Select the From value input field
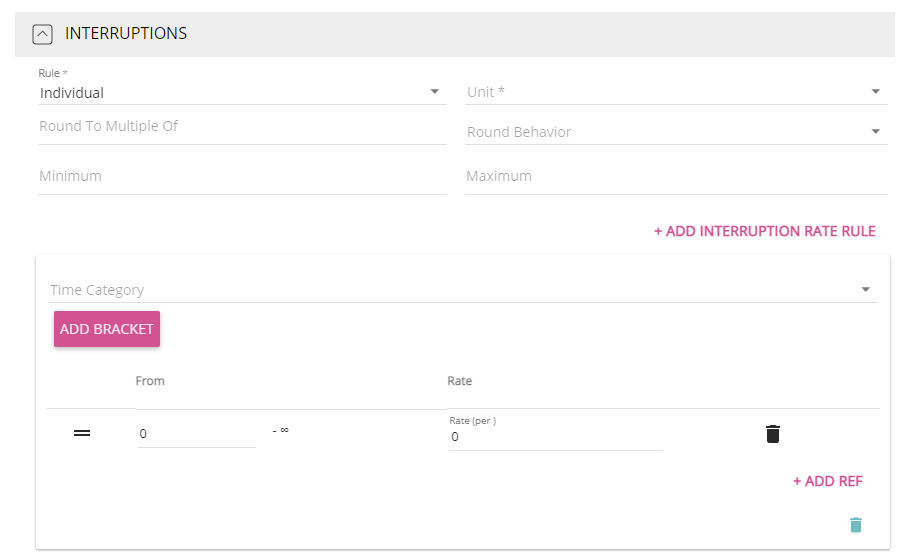The height and width of the screenshot is (560, 906). (x=196, y=434)
